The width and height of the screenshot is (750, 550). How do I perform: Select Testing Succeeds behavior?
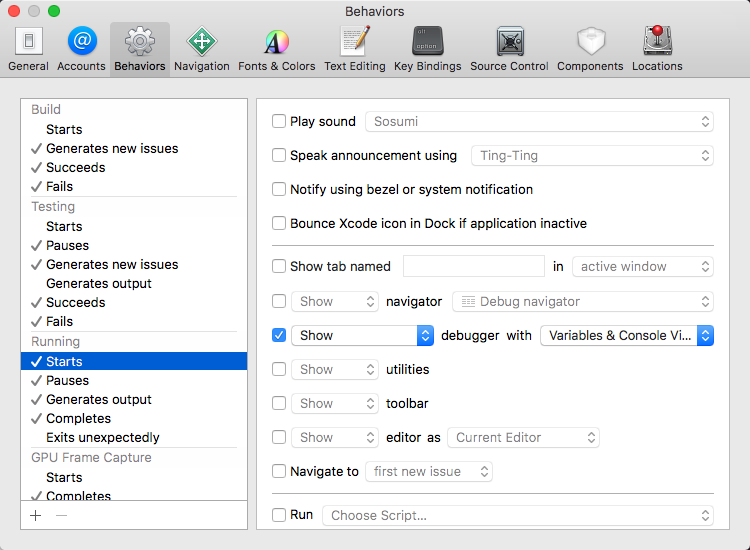(x=134, y=302)
